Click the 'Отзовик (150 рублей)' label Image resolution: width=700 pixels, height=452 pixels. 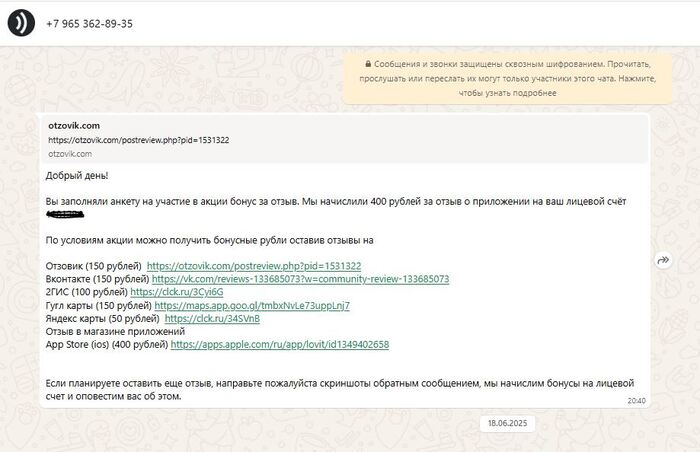click(x=93, y=266)
